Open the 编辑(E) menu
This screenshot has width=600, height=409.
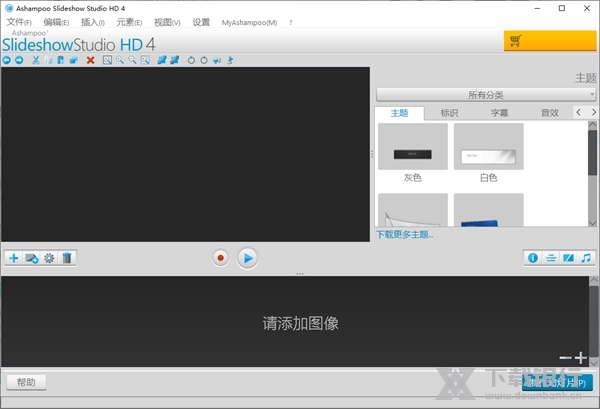point(56,22)
